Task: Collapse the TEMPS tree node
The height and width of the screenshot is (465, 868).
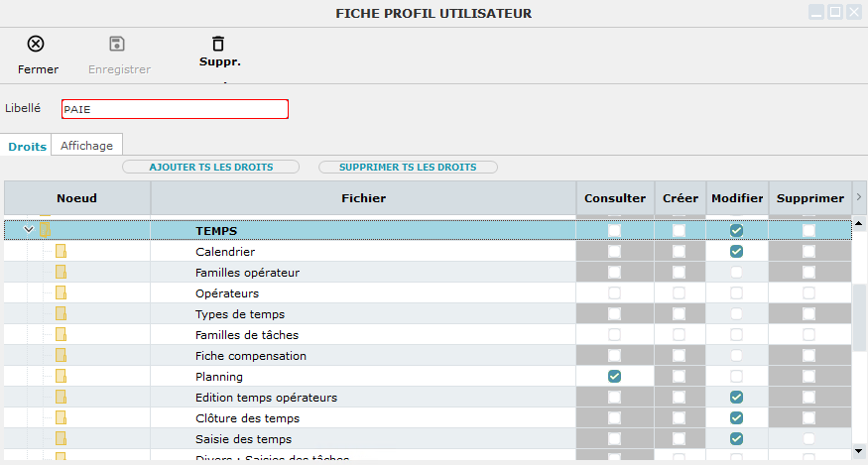Action: pyautogui.click(x=29, y=231)
